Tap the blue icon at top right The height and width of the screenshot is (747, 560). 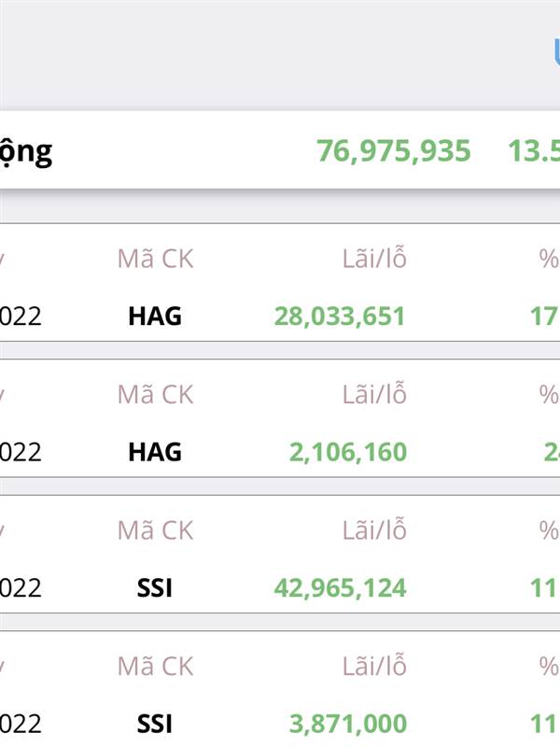tap(556, 52)
